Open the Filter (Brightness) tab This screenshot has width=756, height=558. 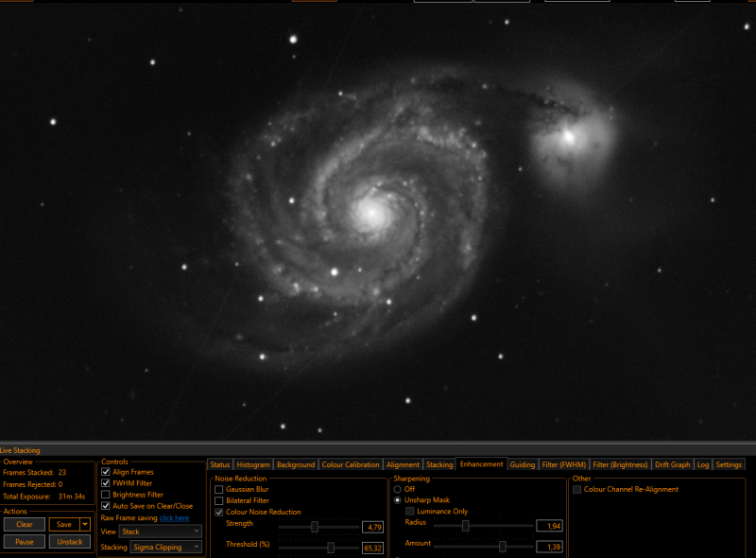click(620, 464)
